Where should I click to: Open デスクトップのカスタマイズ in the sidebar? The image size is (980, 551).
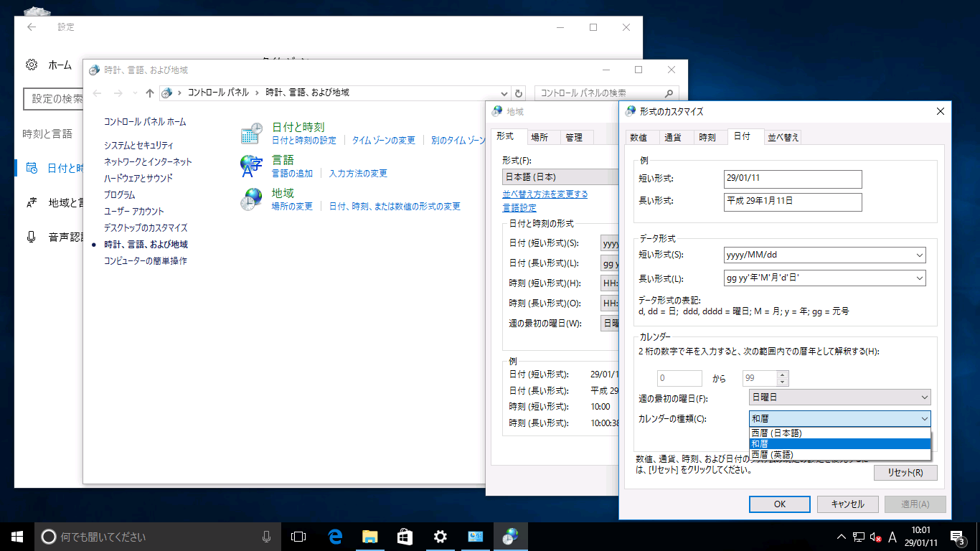[x=146, y=228]
